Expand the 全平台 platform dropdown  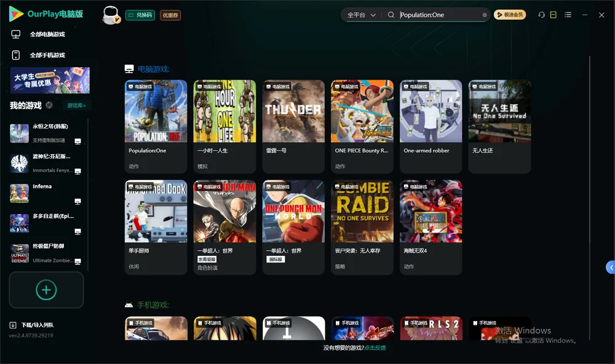tap(361, 15)
